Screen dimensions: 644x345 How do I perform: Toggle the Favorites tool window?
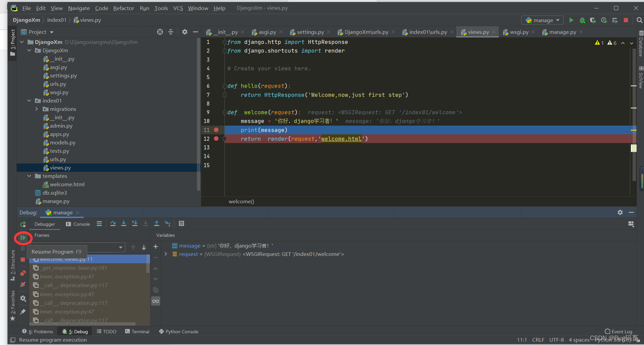pyautogui.click(x=13, y=305)
